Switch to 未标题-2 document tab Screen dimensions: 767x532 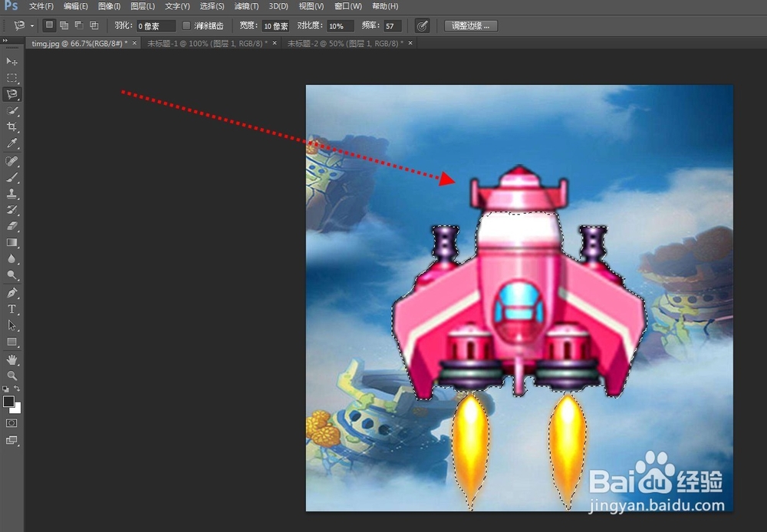click(345, 44)
